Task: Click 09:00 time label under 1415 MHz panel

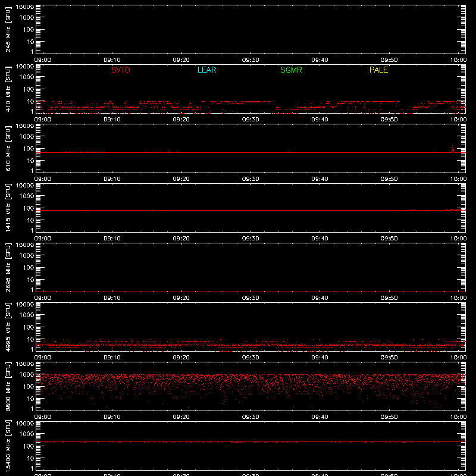Action: point(42,239)
